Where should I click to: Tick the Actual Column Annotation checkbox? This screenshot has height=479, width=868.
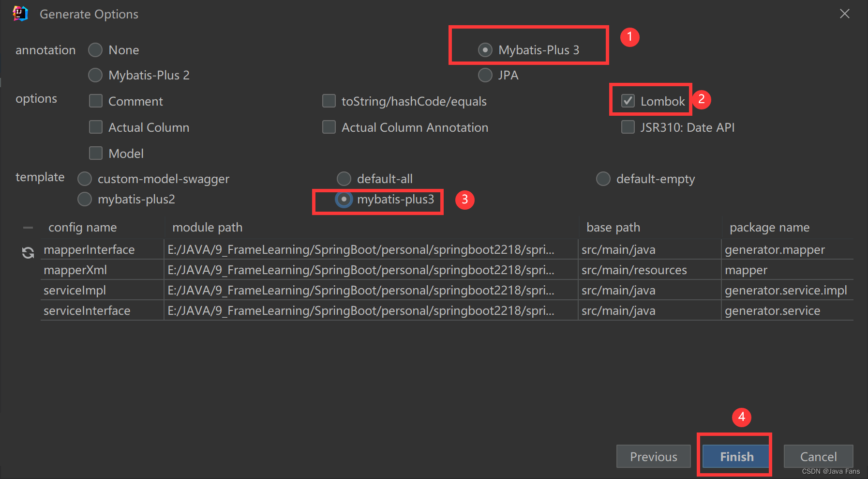329,127
